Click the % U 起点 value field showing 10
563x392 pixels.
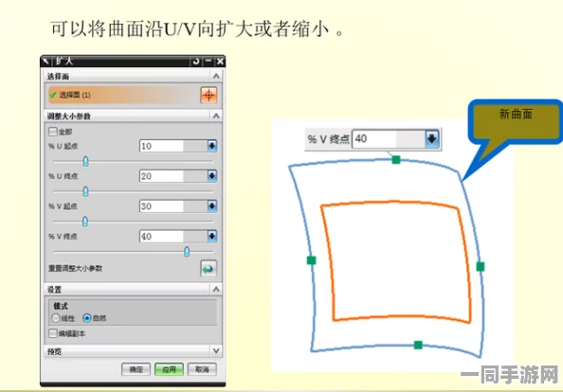(x=173, y=146)
